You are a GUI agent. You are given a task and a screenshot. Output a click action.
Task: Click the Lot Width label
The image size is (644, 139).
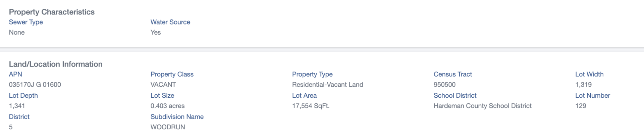pyautogui.click(x=589, y=74)
